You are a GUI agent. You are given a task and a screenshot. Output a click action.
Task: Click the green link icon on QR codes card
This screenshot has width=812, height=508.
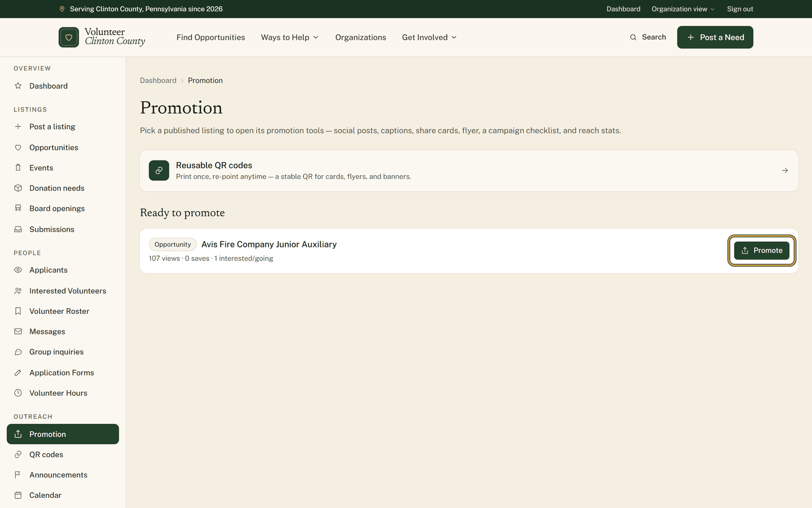159,171
